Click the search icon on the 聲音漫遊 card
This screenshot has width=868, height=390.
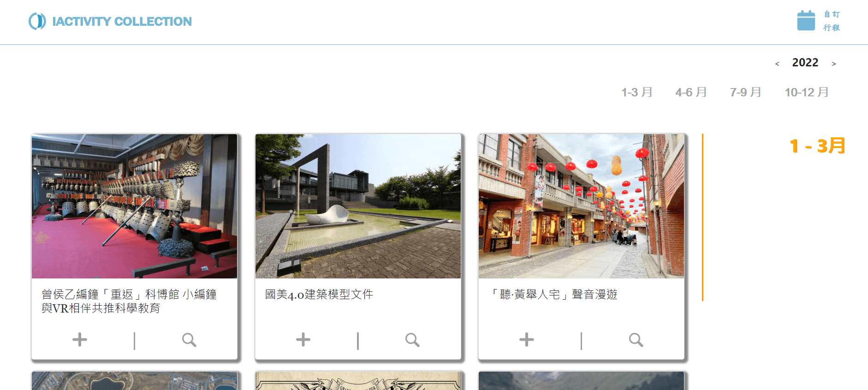click(x=636, y=340)
